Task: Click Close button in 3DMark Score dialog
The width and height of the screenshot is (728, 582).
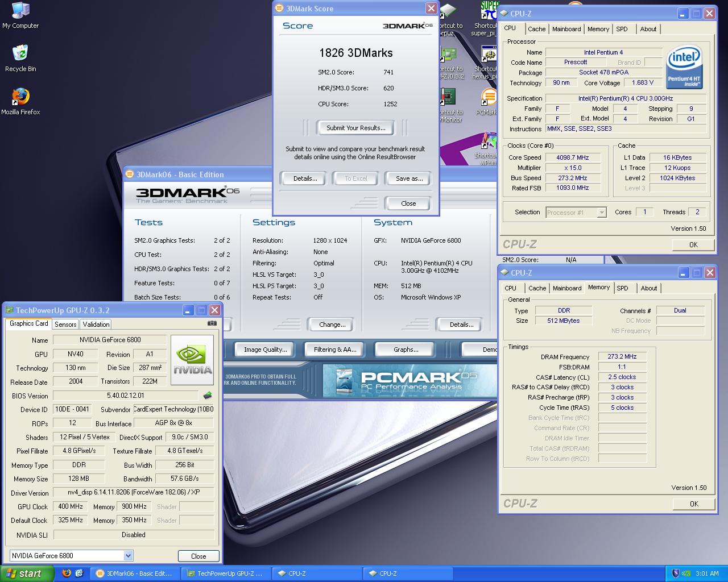Action: tap(408, 203)
